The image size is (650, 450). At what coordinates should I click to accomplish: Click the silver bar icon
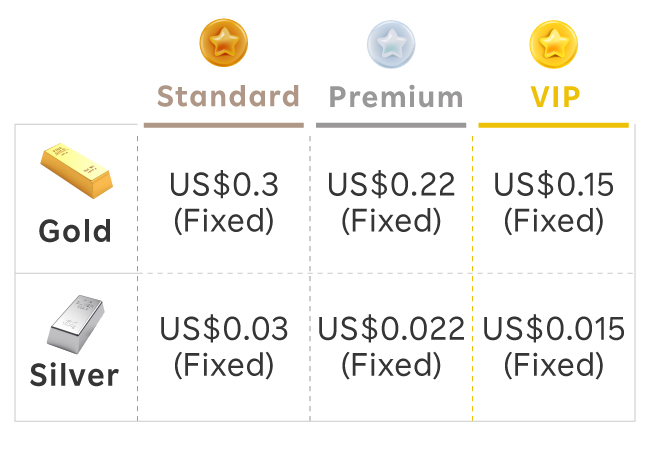pos(76,320)
